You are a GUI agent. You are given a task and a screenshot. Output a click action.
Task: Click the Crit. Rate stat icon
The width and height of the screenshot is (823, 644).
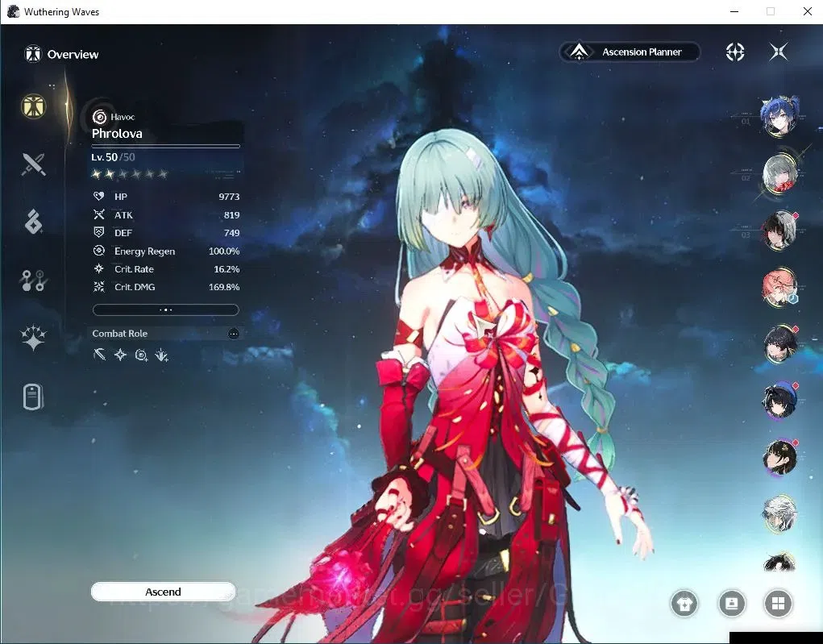[98, 268]
